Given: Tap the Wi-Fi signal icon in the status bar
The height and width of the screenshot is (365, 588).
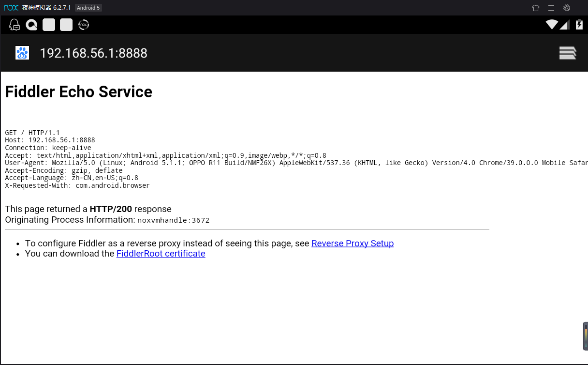Looking at the screenshot, I should tap(552, 25).
